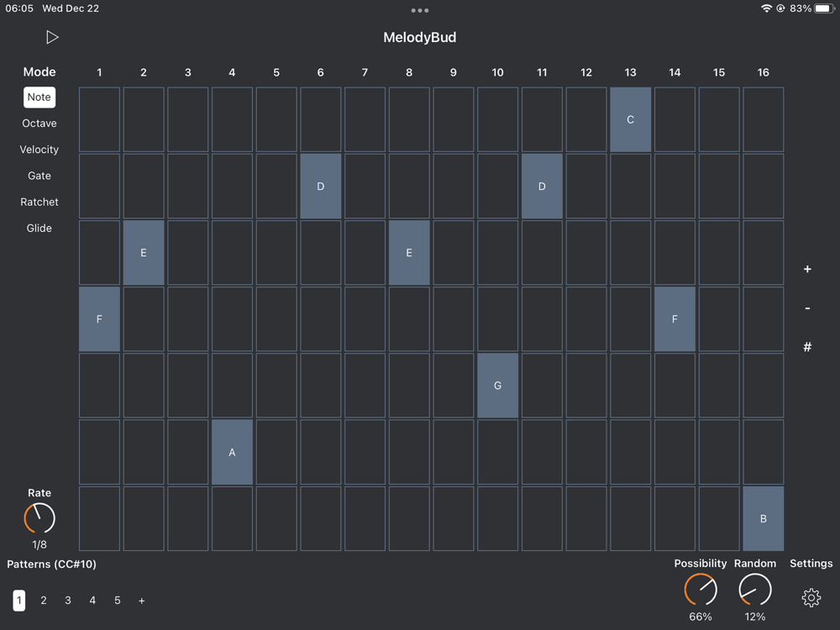The image size is (840, 630).
Task: Select pattern 2
Action: pyautogui.click(x=44, y=601)
